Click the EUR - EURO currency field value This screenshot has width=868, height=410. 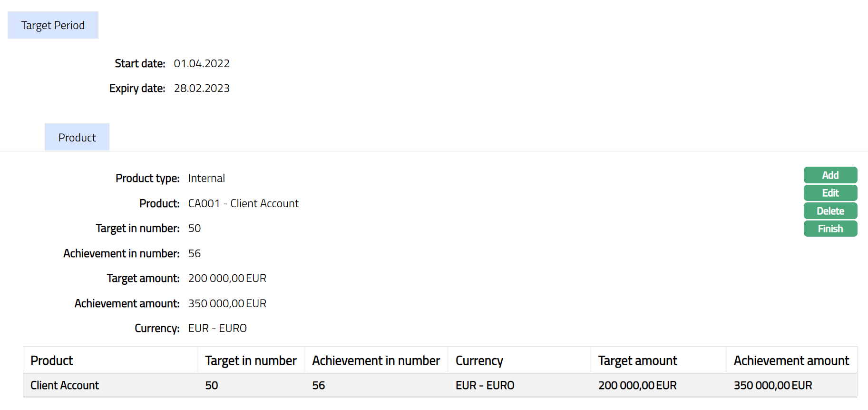tap(217, 328)
